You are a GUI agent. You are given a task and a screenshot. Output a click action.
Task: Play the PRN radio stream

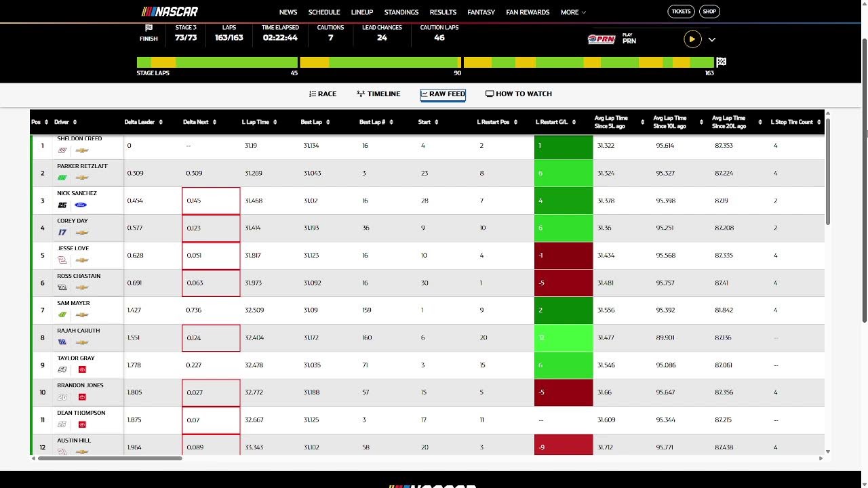coord(692,39)
